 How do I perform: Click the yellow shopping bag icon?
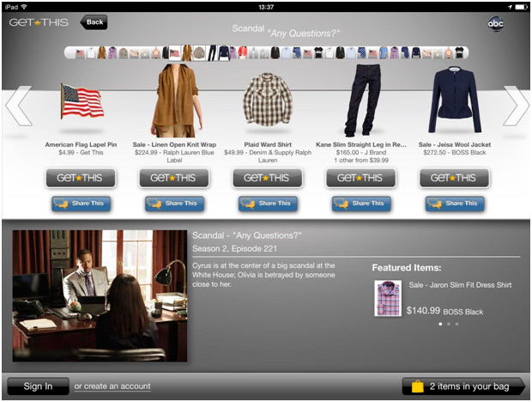(417, 387)
